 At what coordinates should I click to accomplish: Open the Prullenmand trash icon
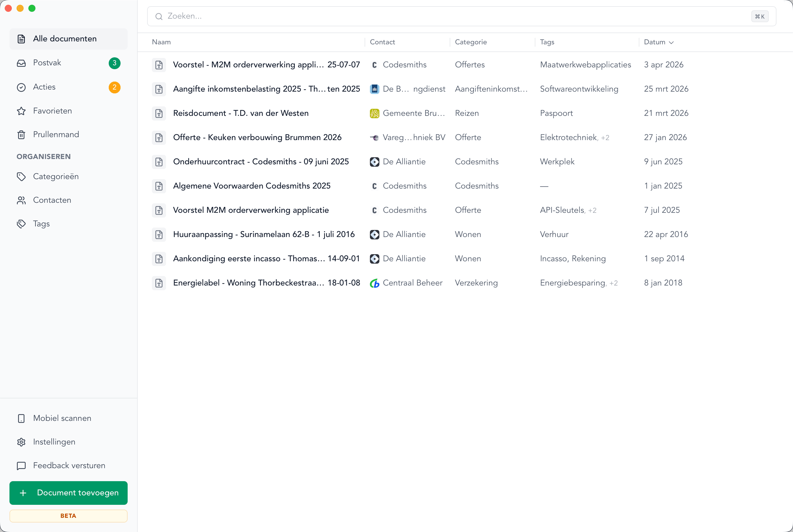tap(21, 134)
